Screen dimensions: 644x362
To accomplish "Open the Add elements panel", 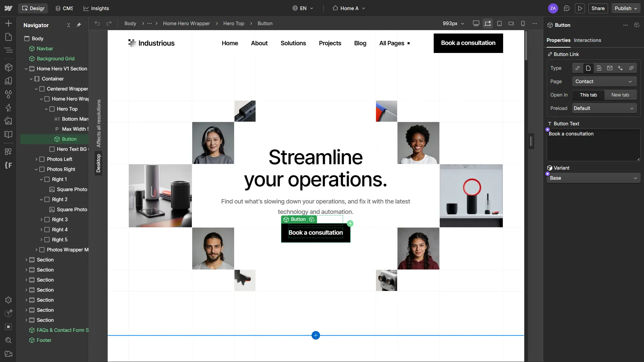I will 9,23.
